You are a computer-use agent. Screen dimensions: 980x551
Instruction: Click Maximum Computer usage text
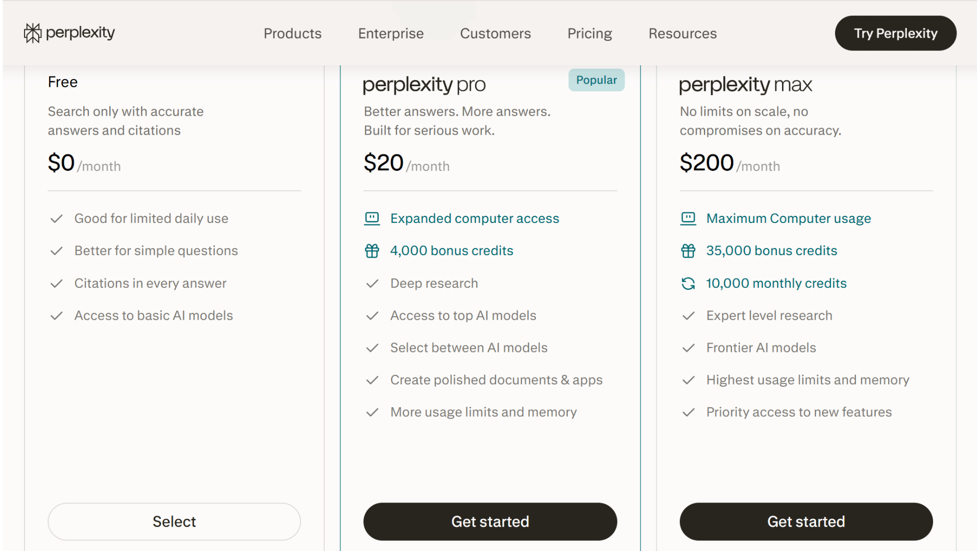pyautogui.click(x=789, y=219)
